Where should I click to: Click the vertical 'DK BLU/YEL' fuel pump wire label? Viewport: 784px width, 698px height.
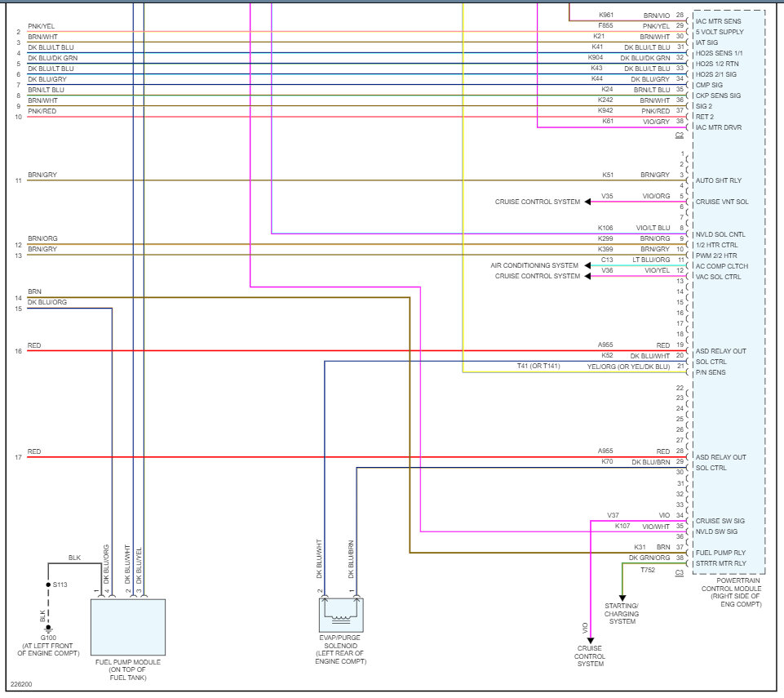[x=139, y=566]
